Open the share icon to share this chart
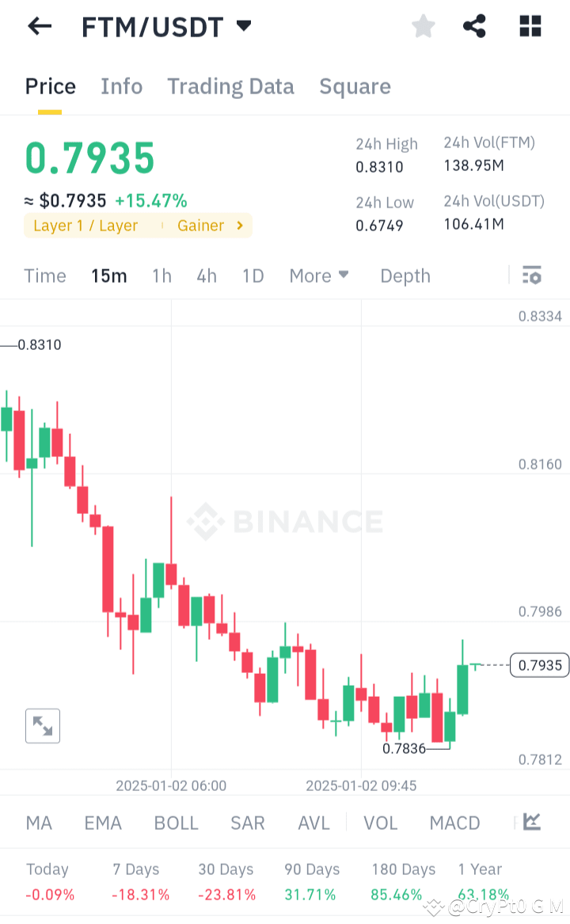The height and width of the screenshot is (924, 570). [x=474, y=26]
